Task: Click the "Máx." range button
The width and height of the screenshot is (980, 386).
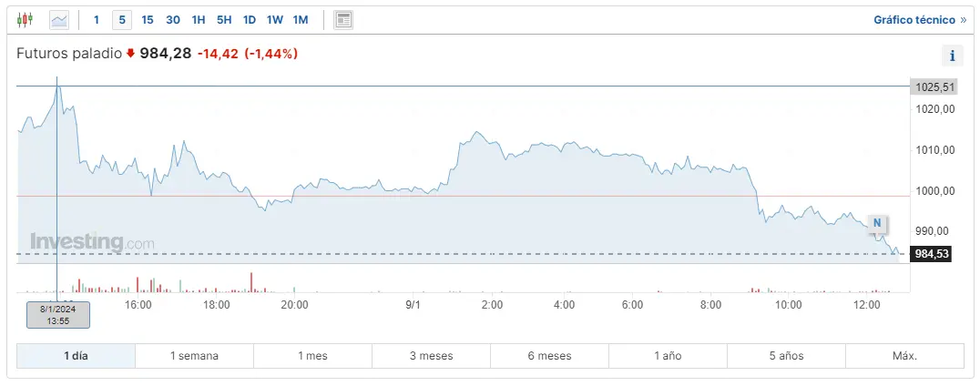Action: (904, 356)
